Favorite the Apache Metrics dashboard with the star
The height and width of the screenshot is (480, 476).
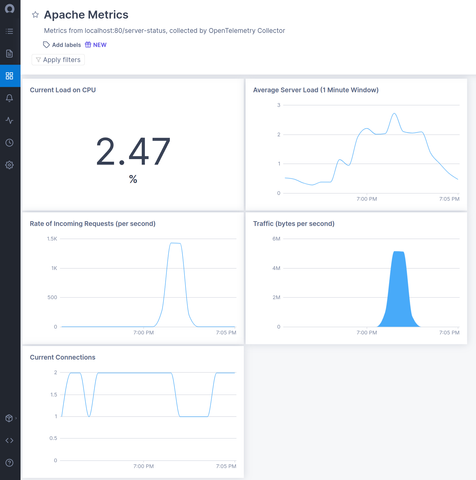[35, 15]
